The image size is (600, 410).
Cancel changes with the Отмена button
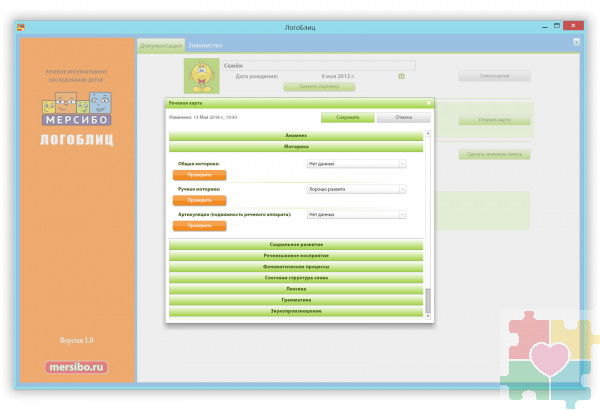pyautogui.click(x=403, y=117)
